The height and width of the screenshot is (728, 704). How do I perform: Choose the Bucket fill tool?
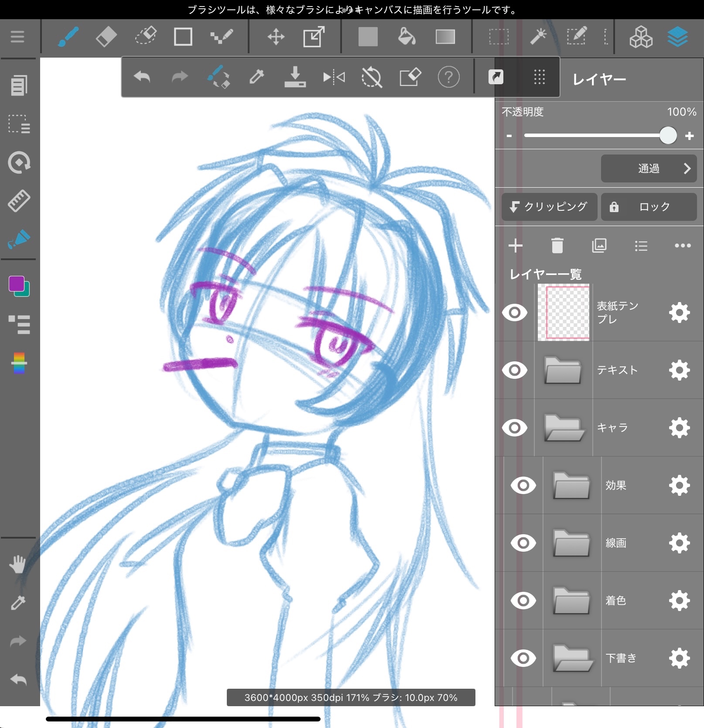pyautogui.click(x=407, y=37)
